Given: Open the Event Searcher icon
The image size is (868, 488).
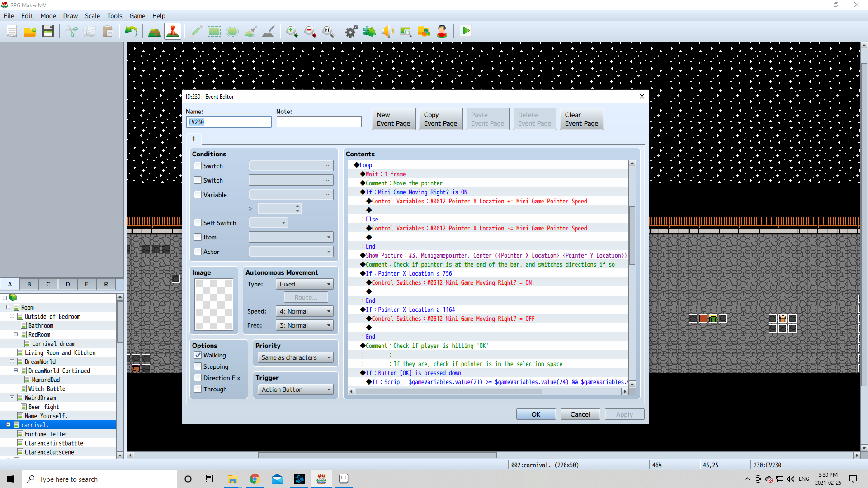Looking at the screenshot, I should [x=406, y=31].
